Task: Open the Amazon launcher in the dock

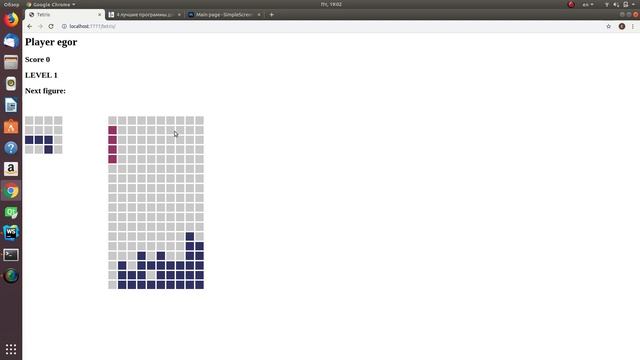Action: (x=11, y=169)
